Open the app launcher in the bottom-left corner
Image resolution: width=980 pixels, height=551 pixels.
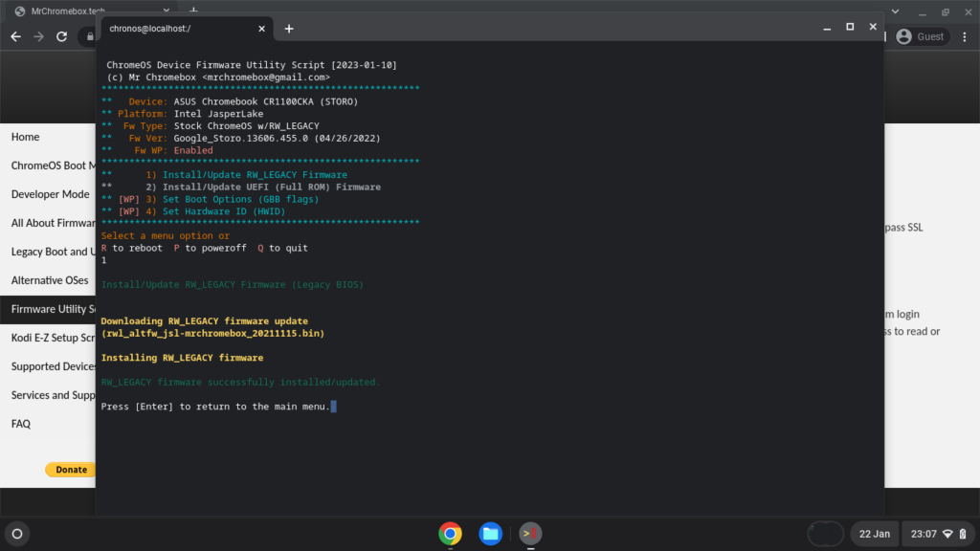(x=16, y=534)
